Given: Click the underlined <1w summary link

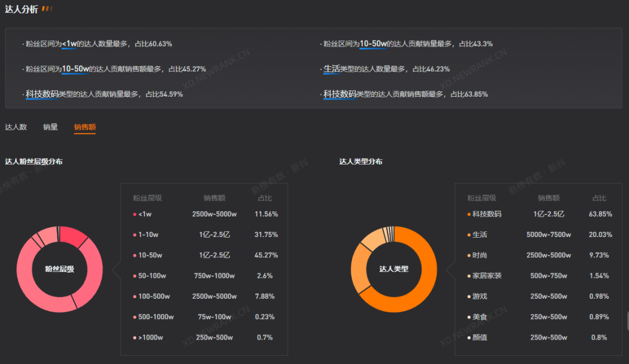Looking at the screenshot, I should [69, 44].
